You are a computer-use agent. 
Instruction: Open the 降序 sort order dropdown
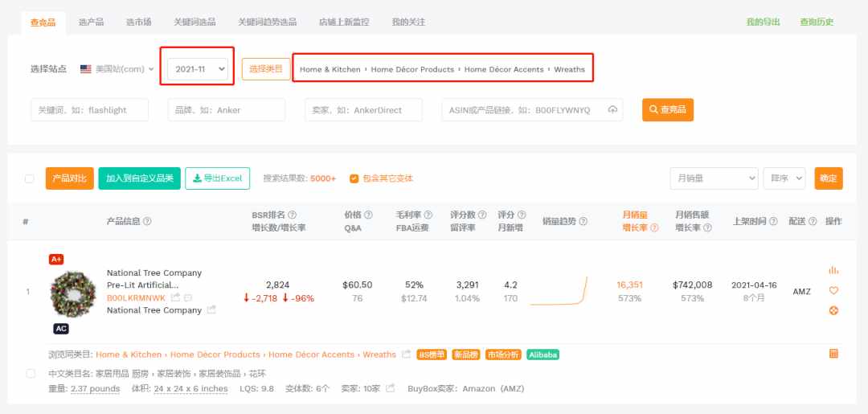click(784, 178)
